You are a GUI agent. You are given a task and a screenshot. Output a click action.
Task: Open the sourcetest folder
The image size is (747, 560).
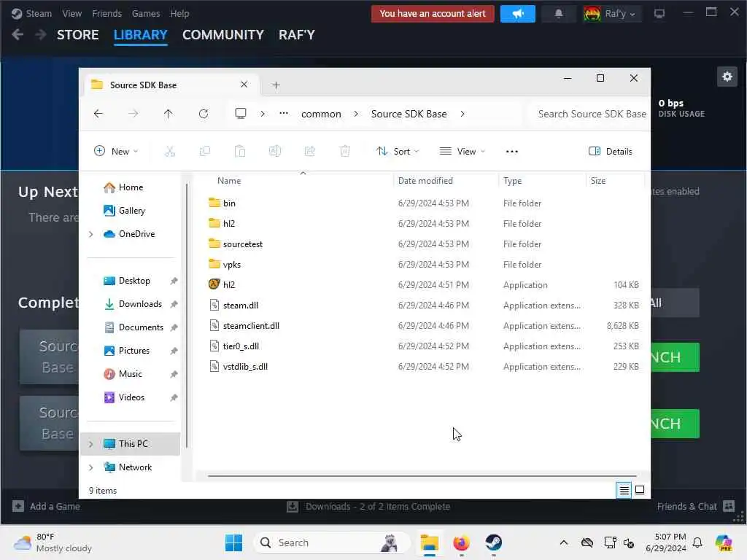click(243, 244)
